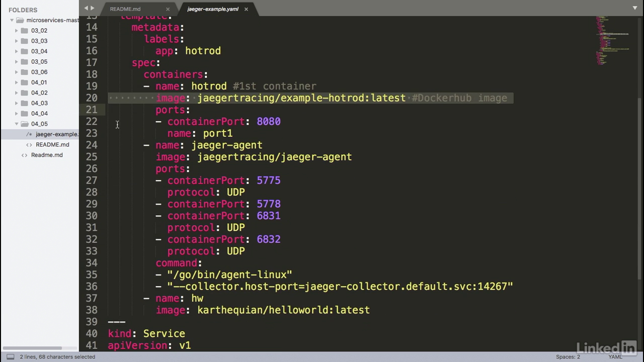Click the sidebar horizontal scrollbar
The height and width of the screenshot is (362, 644).
[x=31, y=348]
